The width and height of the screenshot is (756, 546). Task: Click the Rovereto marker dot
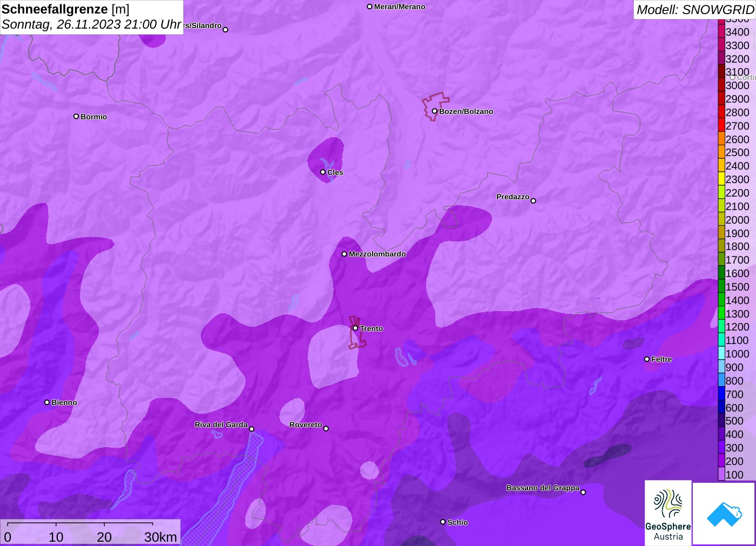coord(326,429)
